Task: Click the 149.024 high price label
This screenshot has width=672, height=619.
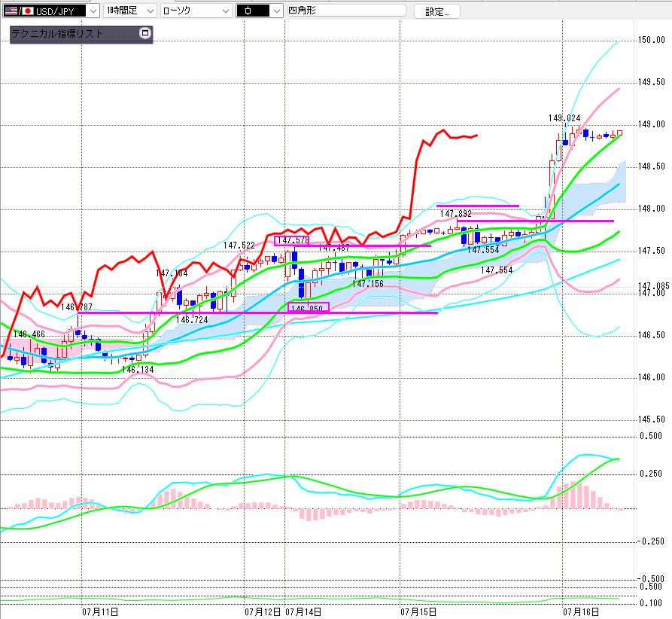Action: [564, 118]
